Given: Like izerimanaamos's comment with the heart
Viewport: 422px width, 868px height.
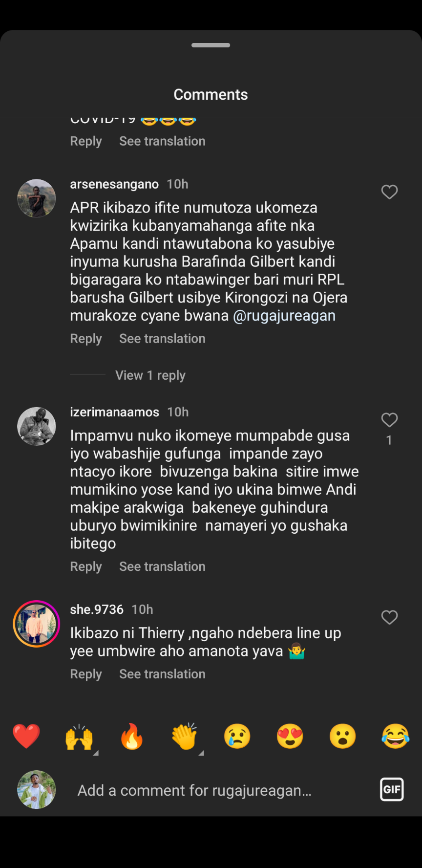Looking at the screenshot, I should tap(389, 420).
